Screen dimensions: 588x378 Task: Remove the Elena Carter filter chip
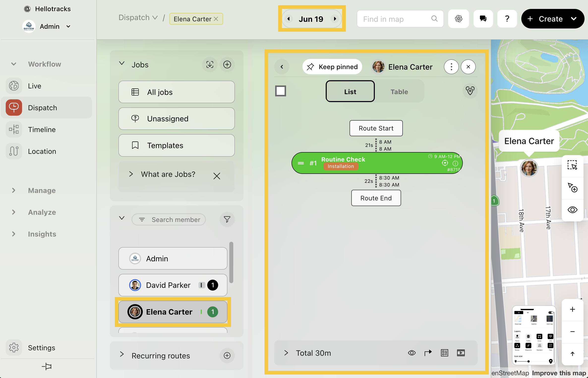216,19
